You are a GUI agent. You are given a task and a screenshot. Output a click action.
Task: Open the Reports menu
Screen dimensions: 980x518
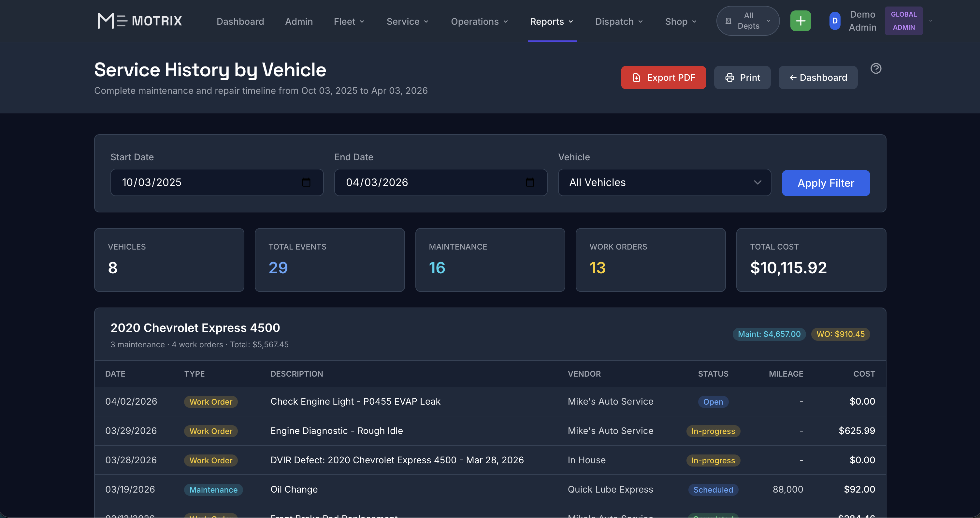coord(551,22)
